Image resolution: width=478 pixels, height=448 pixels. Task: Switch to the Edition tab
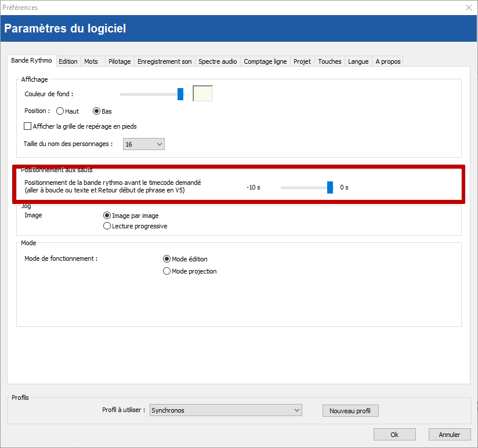click(x=68, y=61)
